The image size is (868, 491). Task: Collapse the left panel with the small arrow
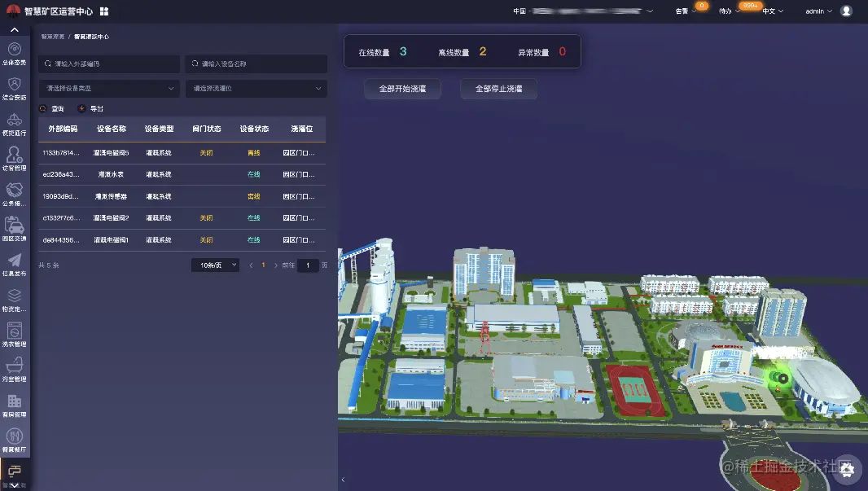click(344, 480)
